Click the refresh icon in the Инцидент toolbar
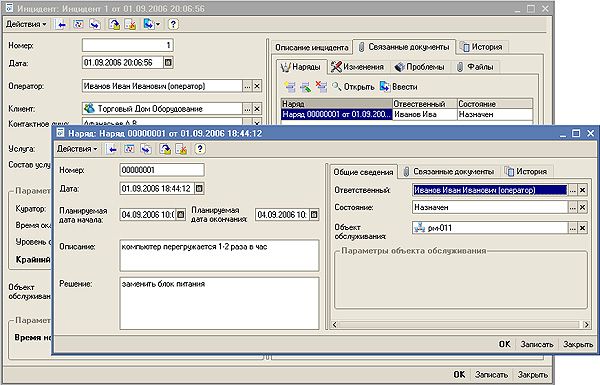Image resolution: width=600 pixels, height=385 pixels. 78,24
